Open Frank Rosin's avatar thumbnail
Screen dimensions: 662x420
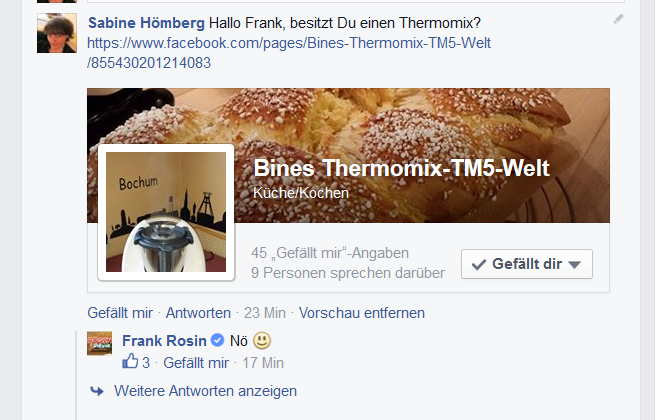click(x=100, y=343)
